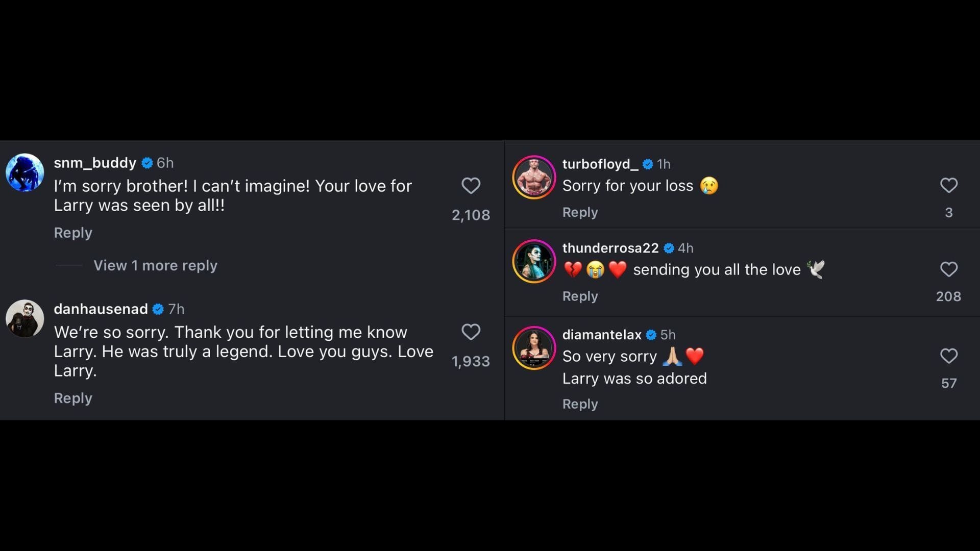Image resolution: width=980 pixels, height=551 pixels.
Task: Open danhausenad's profile via username
Action: pos(100,309)
